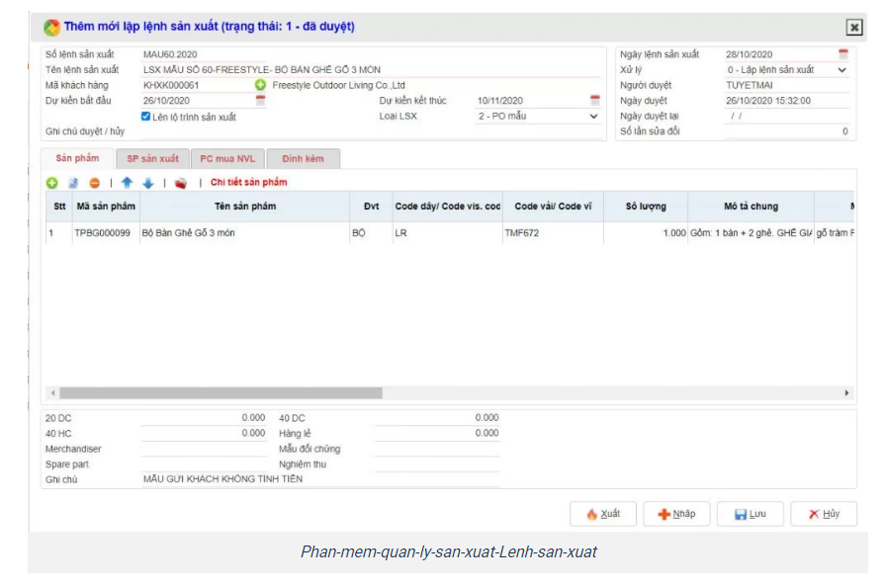Image resolution: width=886 pixels, height=588 pixels.
Task: Move product row up with arrow icon
Action: (x=127, y=183)
